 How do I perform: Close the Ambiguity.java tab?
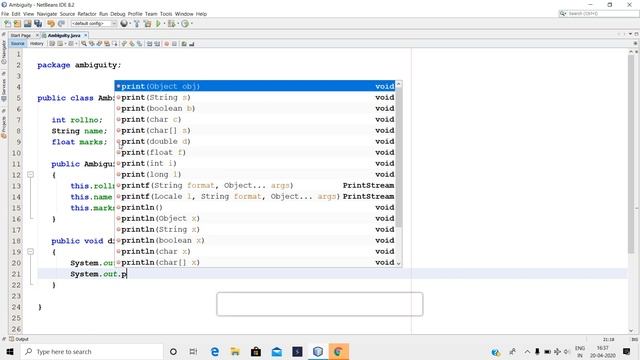click(x=85, y=36)
